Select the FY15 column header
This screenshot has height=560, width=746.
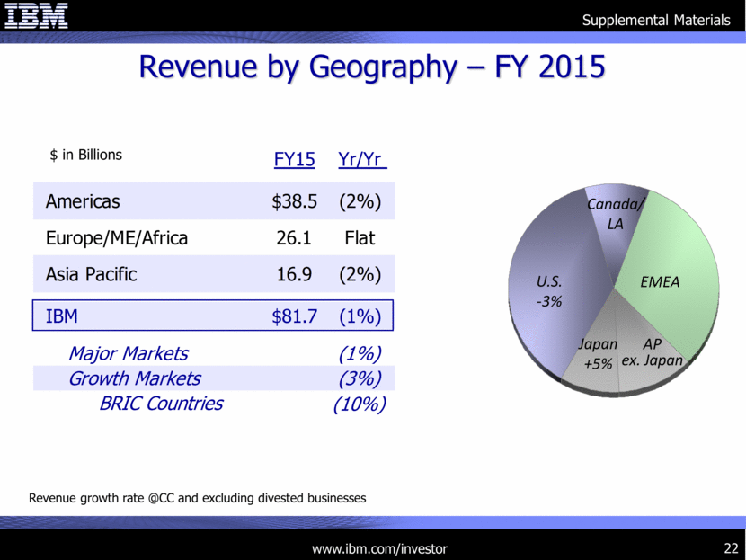(294, 159)
